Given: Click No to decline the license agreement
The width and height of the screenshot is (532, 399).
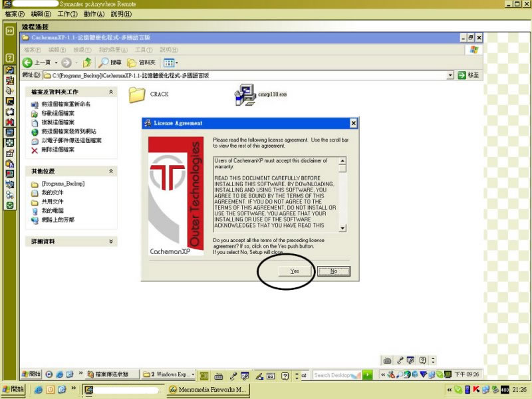Looking at the screenshot, I should [x=334, y=271].
